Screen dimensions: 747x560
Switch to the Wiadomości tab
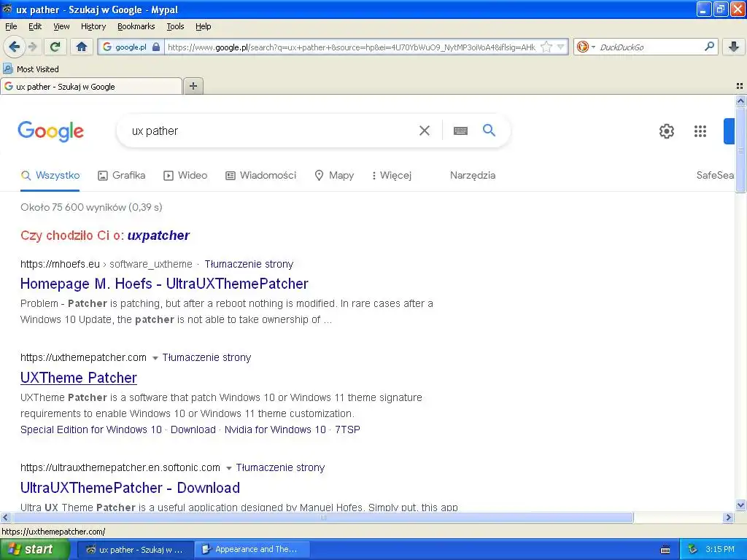(x=260, y=175)
